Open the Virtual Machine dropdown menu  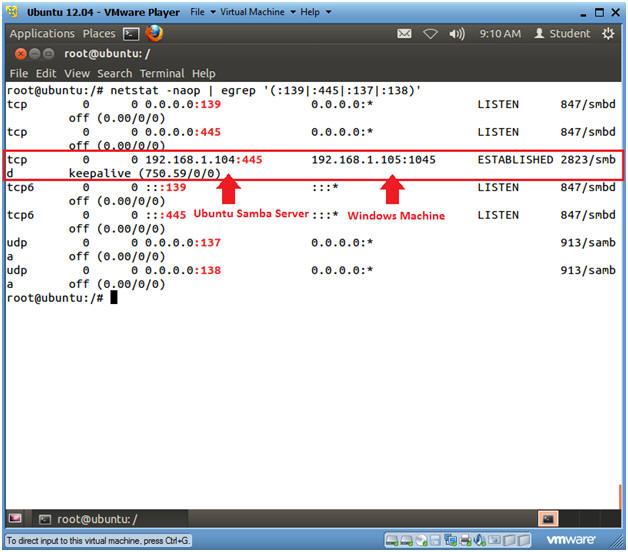tap(258, 12)
